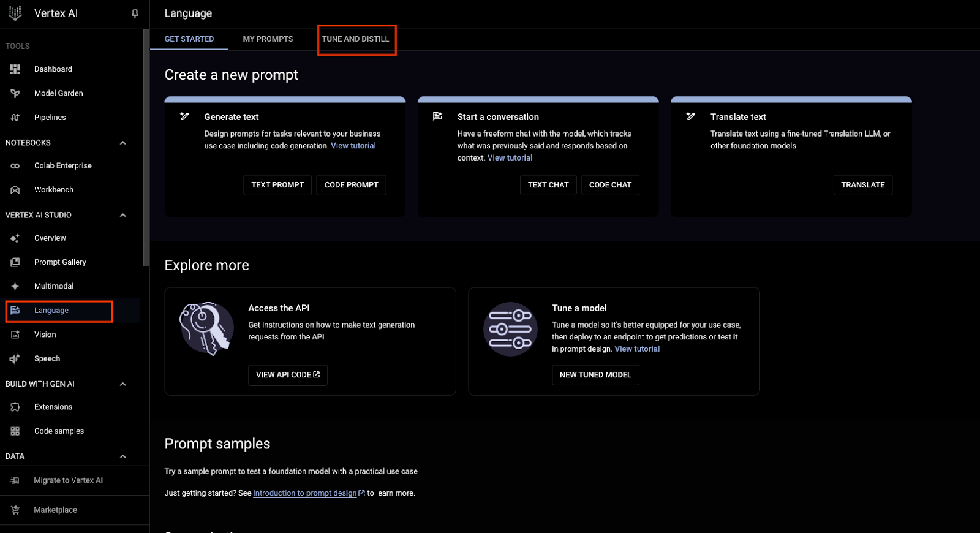Open the My Prompts tab
980x533 pixels.
[x=268, y=39]
